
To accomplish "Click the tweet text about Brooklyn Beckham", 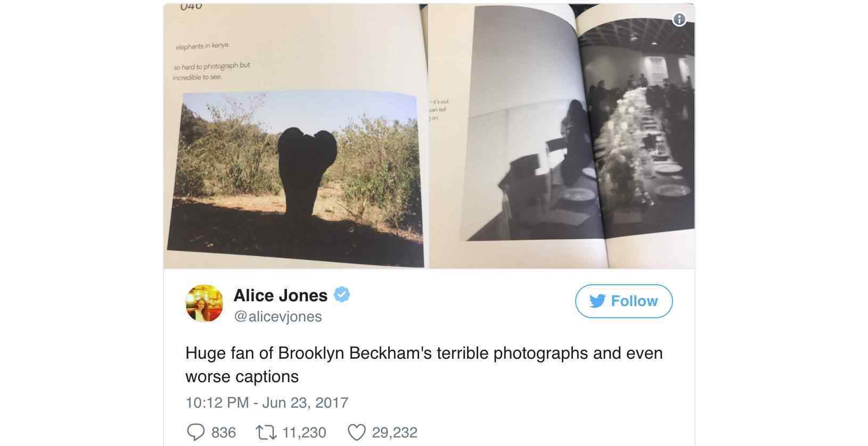I will pyautogui.click(x=424, y=365).
